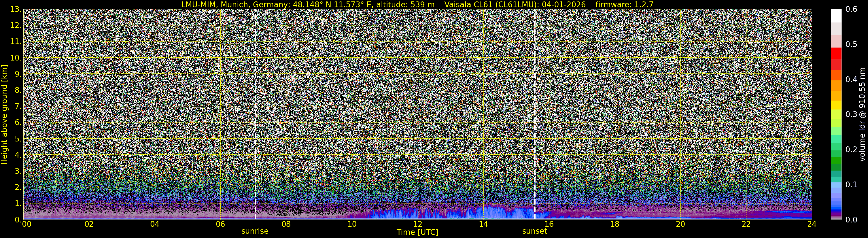The height and width of the screenshot is (238, 868).
Task: Click the '11.' tick on the height axis
Action: point(16,42)
